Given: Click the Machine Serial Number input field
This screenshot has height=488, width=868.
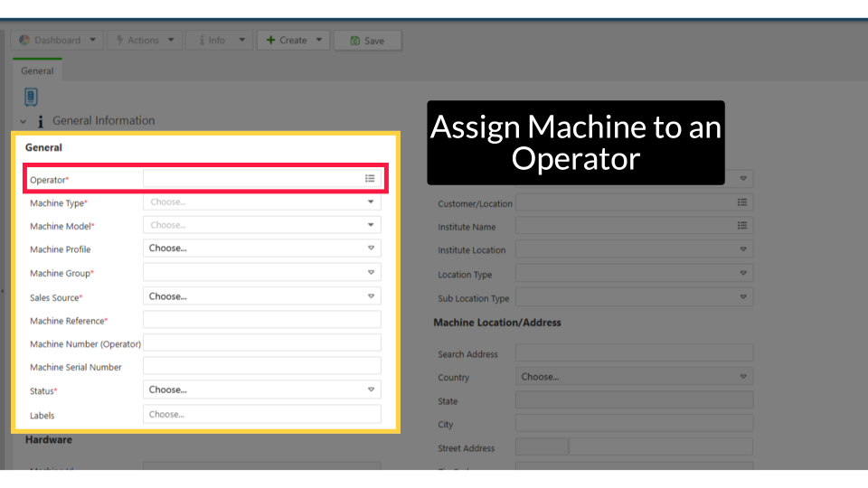Looking at the screenshot, I should (x=261, y=366).
